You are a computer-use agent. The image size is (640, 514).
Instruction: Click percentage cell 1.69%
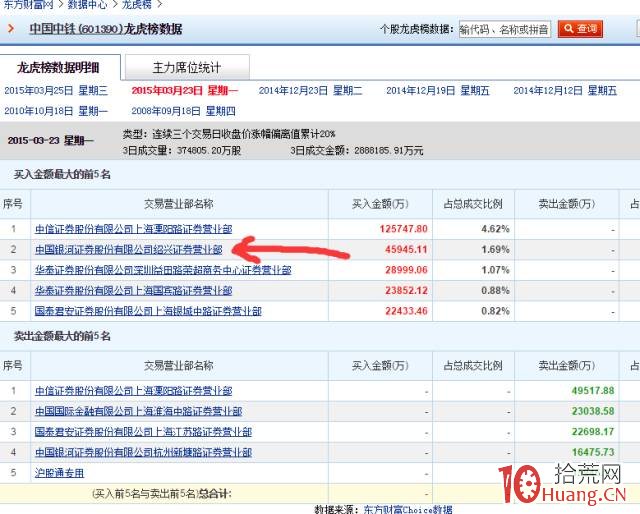[x=496, y=249]
